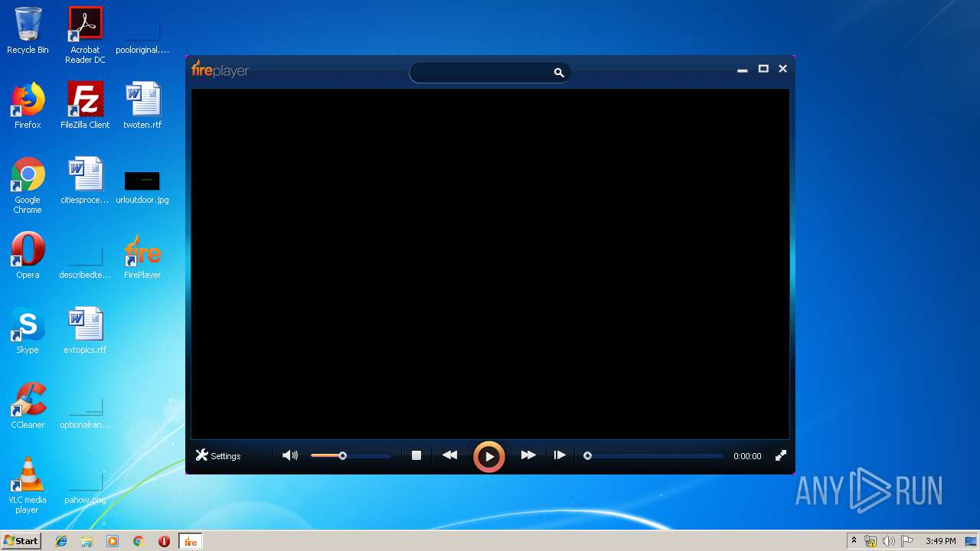980x551 pixels.
Task: Open the Action Center flag icon
Action: [907, 541]
